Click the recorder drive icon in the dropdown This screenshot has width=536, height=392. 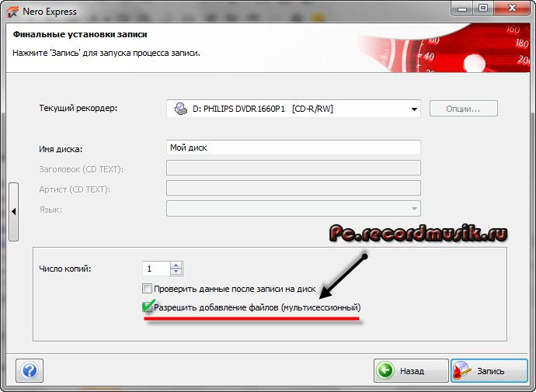180,109
